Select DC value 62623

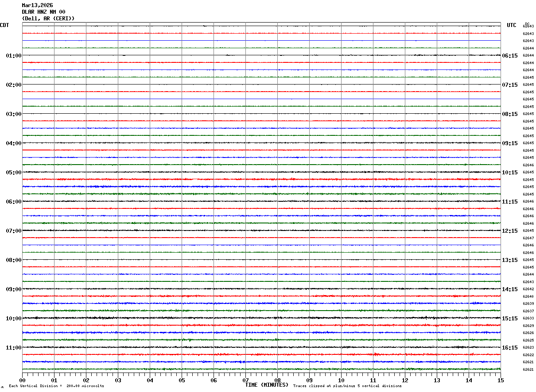(x=528, y=348)
